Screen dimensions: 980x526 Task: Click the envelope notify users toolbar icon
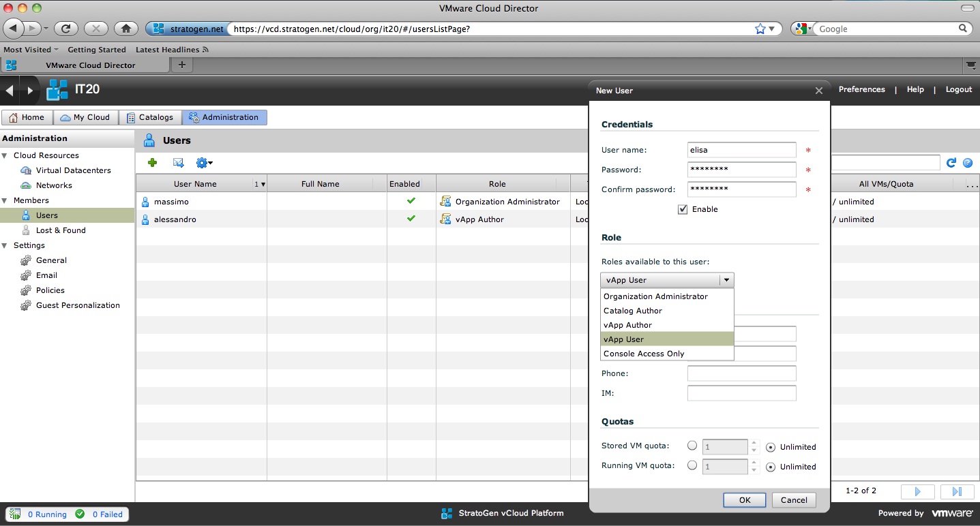point(179,163)
